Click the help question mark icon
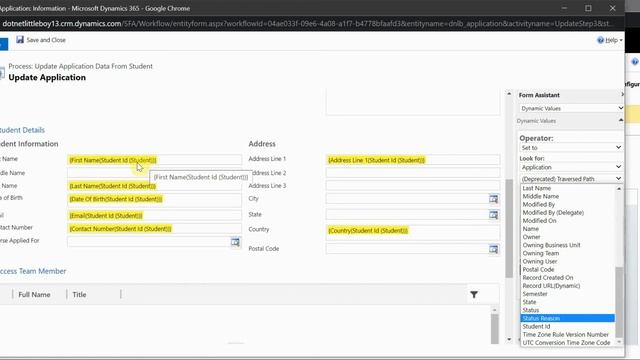Viewport: 640px width, 360px height. click(x=600, y=40)
